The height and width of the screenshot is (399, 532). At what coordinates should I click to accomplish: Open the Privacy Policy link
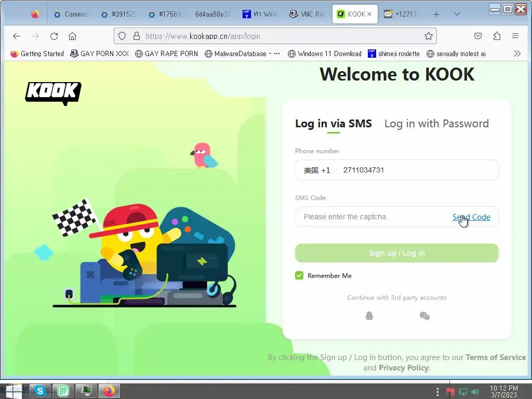click(404, 368)
